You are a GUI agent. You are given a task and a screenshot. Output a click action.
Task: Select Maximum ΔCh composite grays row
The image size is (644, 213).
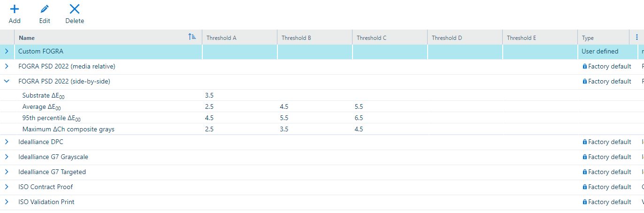pyautogui.click(x=68, y=129)
